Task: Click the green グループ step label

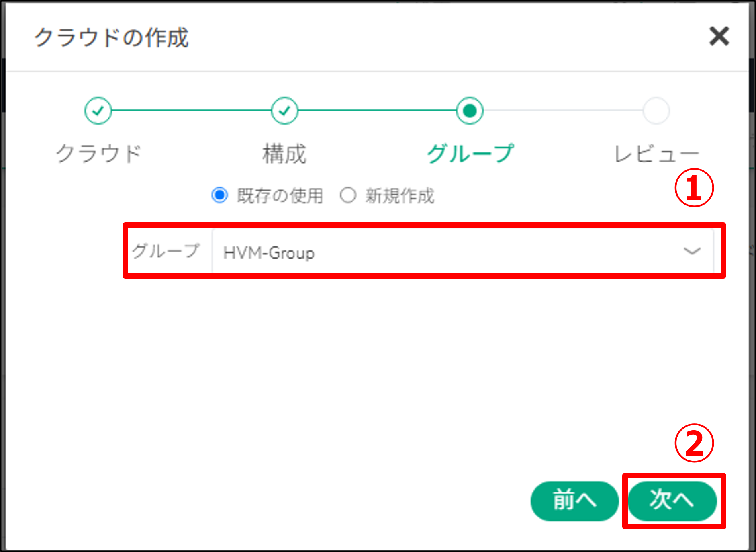Action: [x=470, y=154]
